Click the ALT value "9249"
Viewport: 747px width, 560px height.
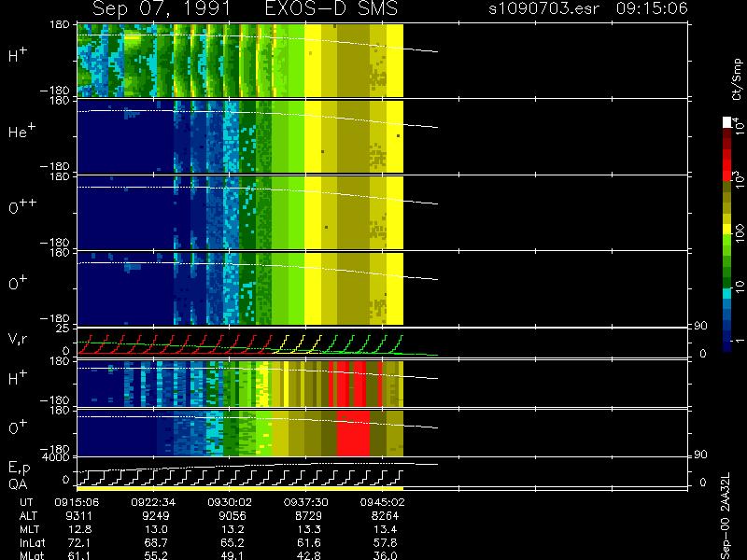156,516
